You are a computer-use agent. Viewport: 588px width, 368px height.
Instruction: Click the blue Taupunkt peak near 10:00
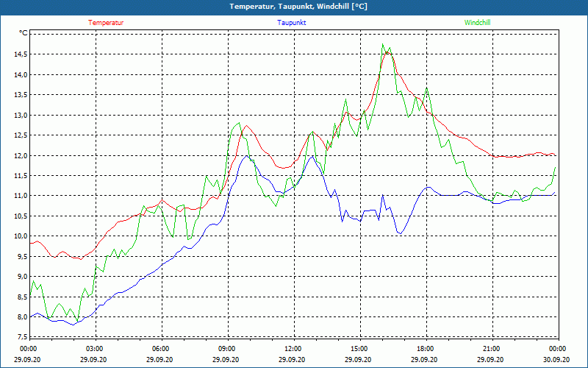(x=246, y=155)
